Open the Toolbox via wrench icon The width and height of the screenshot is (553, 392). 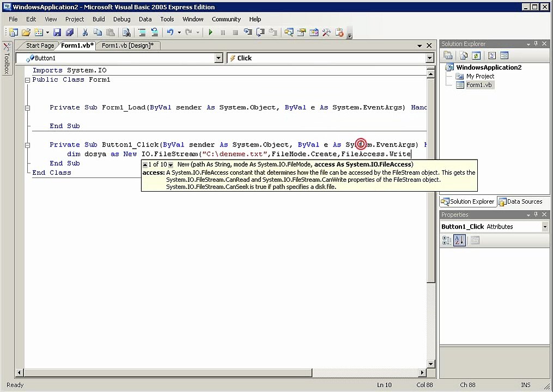pos(326,33)
